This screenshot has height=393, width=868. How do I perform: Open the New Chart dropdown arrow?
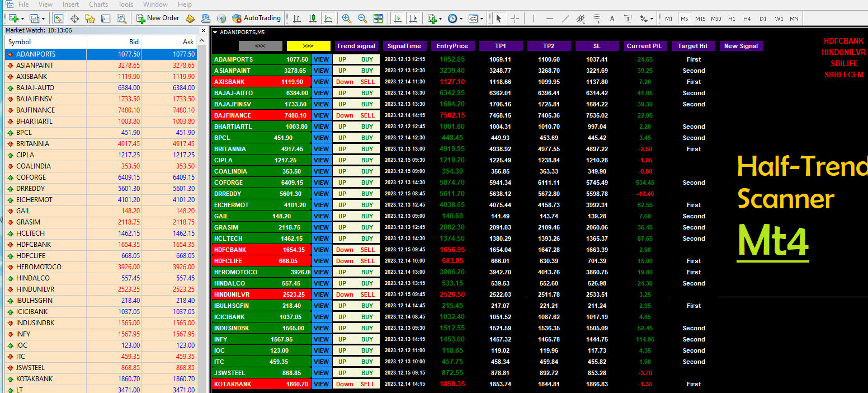click(x=23, y=18)
